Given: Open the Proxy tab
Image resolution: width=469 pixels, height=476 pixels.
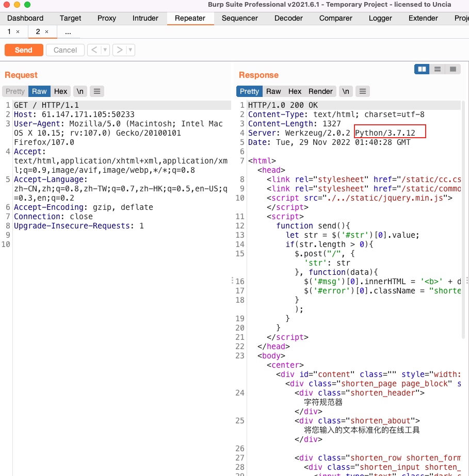Looking at the screenshot, I should [107, 18].
